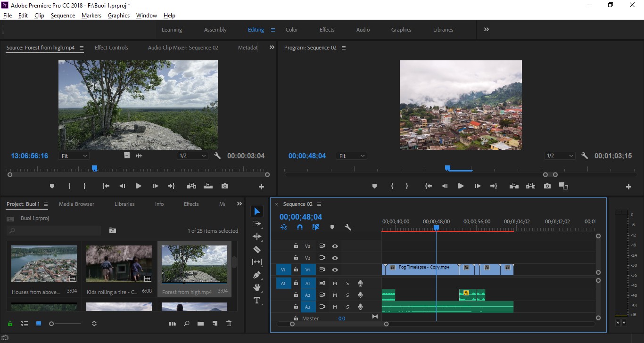
Task: Activate the Selection arrow tool
Action: 257,211
